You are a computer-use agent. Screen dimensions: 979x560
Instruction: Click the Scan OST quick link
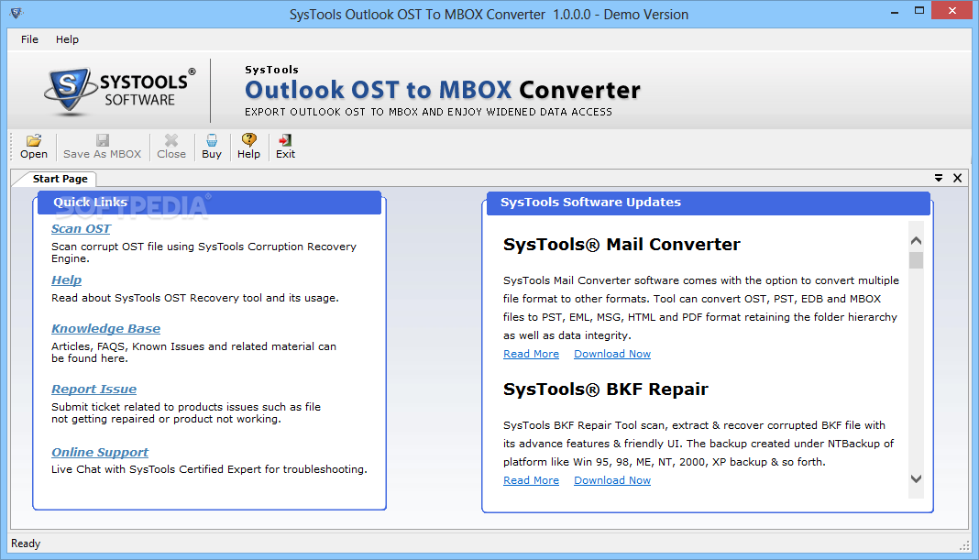click(82, 228)
